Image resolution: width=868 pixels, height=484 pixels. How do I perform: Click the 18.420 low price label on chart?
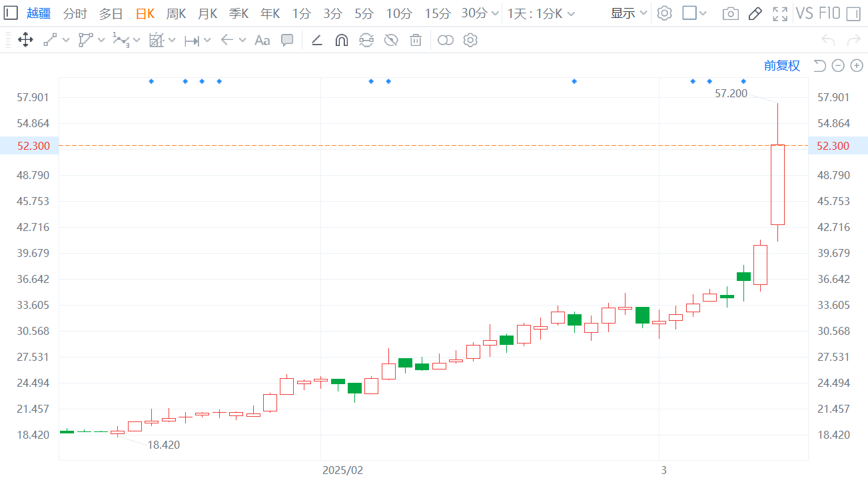163,445
